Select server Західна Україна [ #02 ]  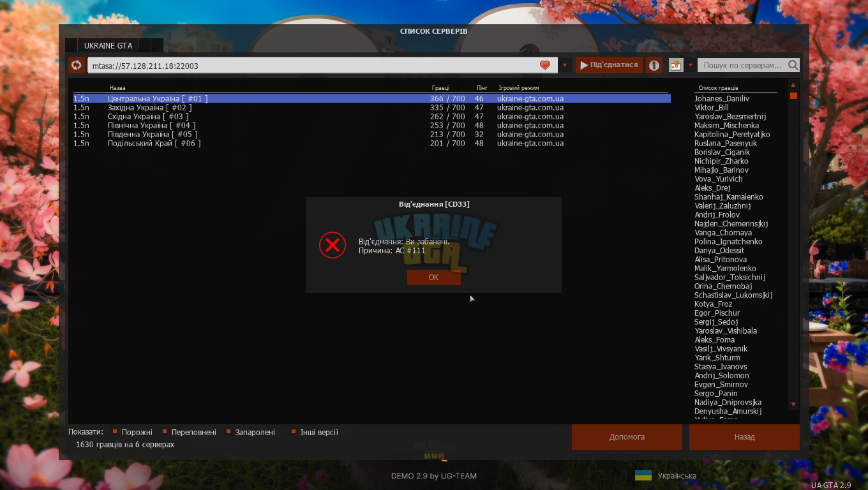coord(371,108)
